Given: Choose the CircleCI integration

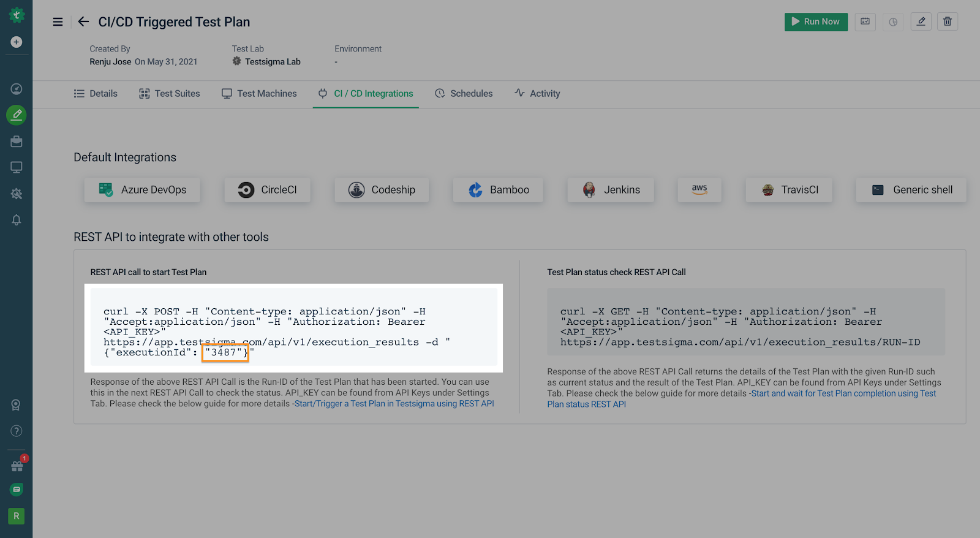Looking at the screenshot, I should 267,190.
